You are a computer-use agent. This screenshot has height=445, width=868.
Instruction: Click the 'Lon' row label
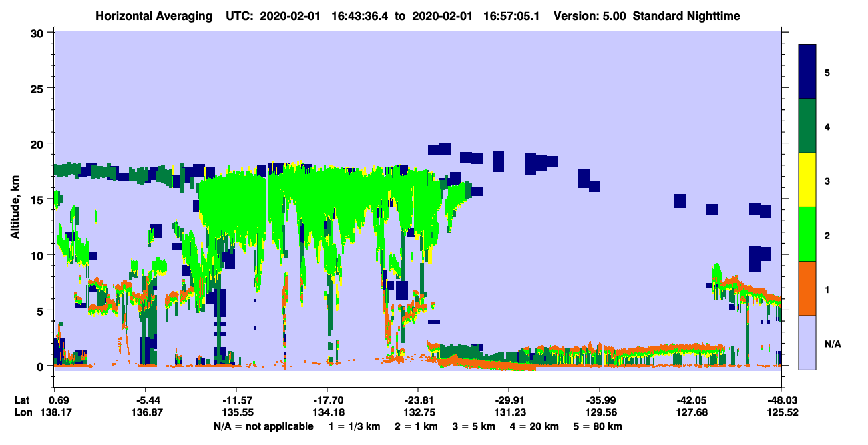[22, 412]
